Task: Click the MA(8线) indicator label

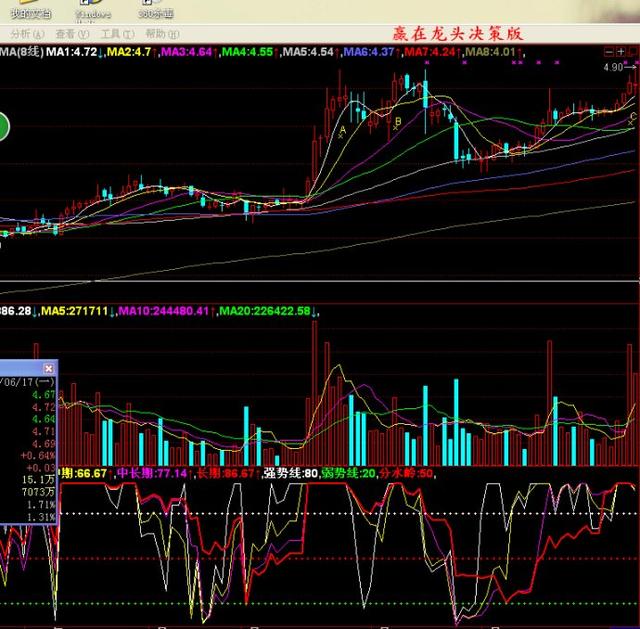Action: [22, 52]
